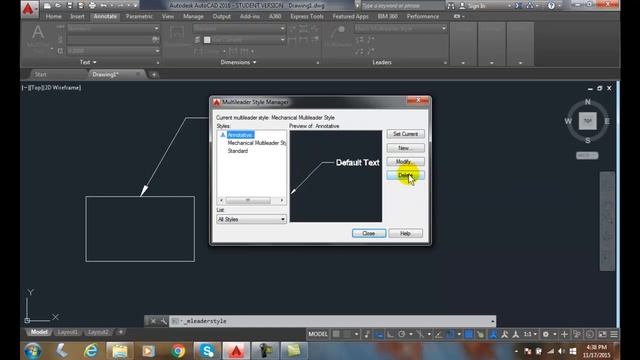
Task: Toggle Dynamic Input blue status icon
Action: point(379,334)
